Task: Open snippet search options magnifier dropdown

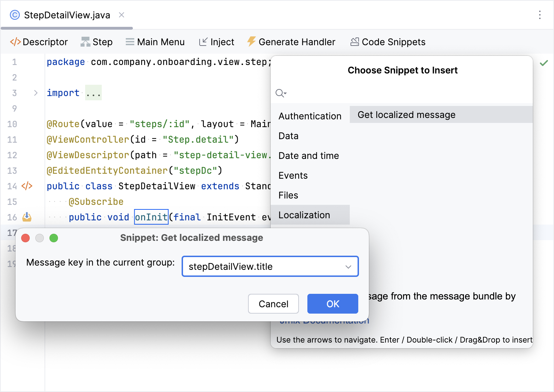Action: (x=281, y=93)
